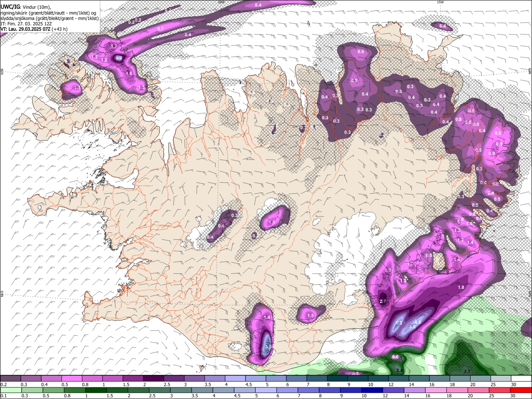This screenshot has width=532, height=399.
Task: Click the 1.8 value near the southeast coast
Action: point(461,288)
